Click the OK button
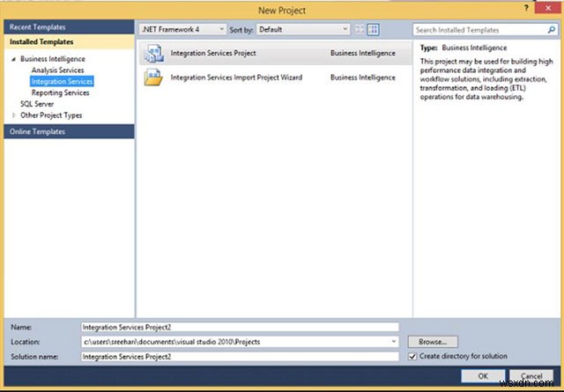Screen dimensions: 564x392 [483, 376]
